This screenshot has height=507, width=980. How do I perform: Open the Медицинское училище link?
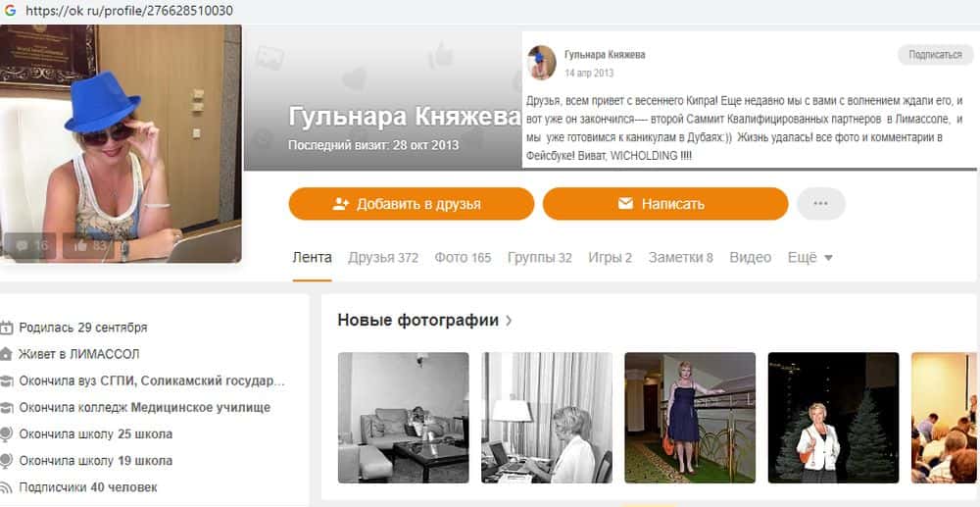tap(201, 408)
